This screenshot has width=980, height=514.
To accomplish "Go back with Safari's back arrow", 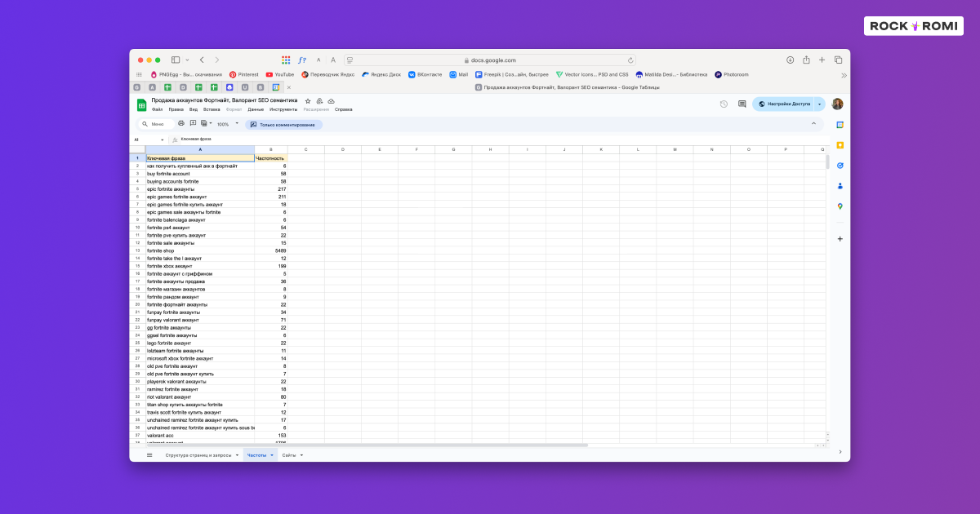I will (x=202, y=60).
